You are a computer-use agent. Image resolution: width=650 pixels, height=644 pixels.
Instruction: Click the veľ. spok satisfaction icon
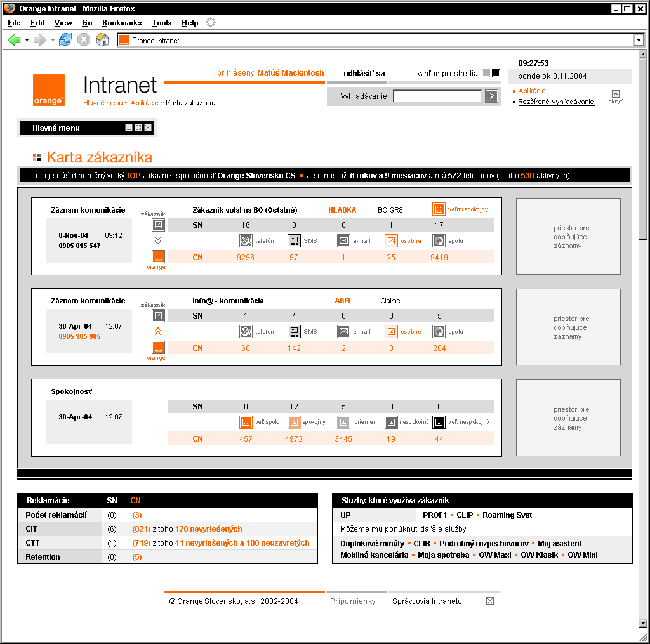(246, 423)
